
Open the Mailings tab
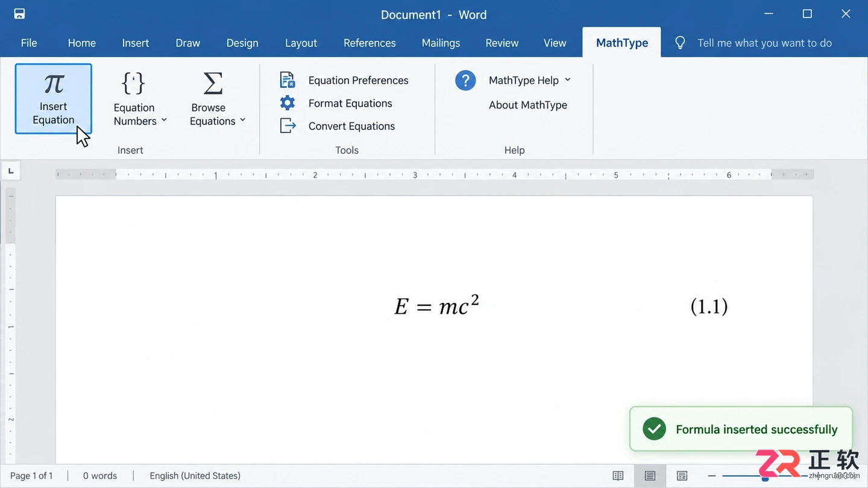pyautogui.click(x=441, y=43)
